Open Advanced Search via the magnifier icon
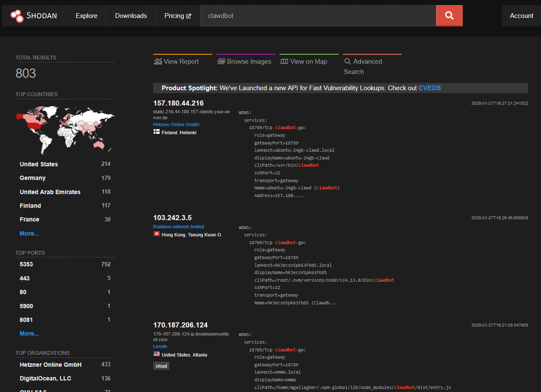Screen dimensions: 541x392 347,61
